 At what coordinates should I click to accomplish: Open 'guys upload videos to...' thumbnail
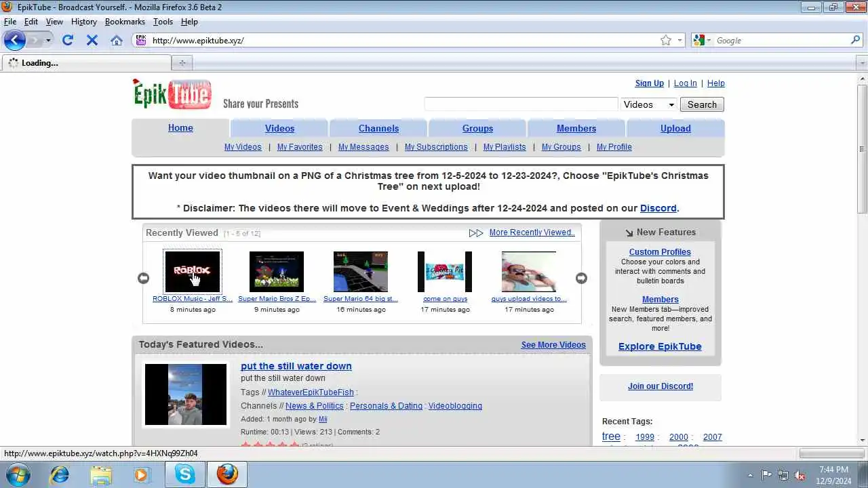[x=529, y=272]
